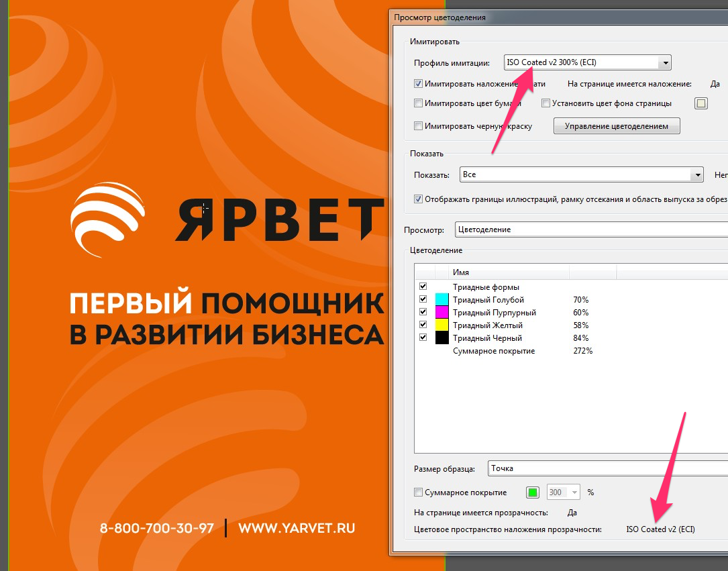Image resolution: width=728 pixels, height=571 pixels.
Task: Click the Просмотр цветоделения title bar
Action: pos(558,17)
